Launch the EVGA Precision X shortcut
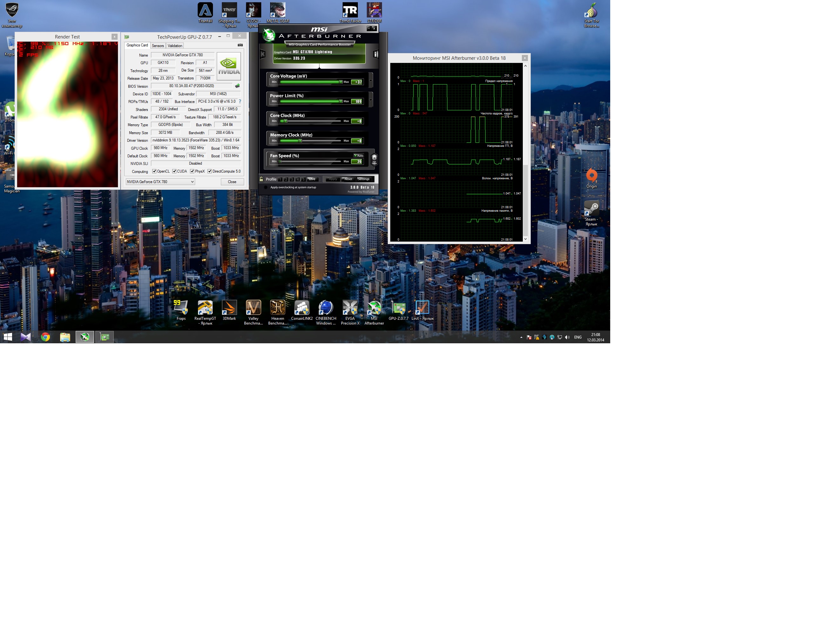 (350, 312)
